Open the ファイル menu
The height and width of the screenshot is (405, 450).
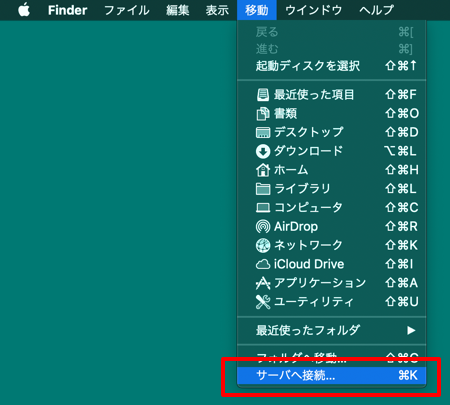coord(127,10)
